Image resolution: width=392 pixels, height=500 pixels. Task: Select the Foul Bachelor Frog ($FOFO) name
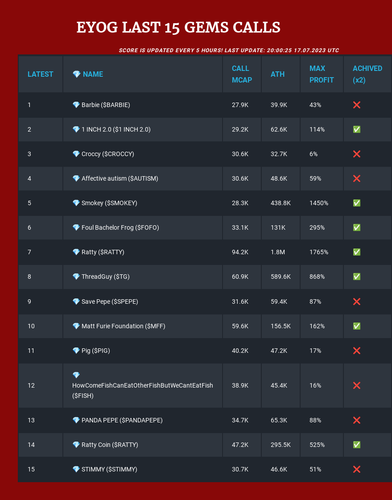point(120,228)
